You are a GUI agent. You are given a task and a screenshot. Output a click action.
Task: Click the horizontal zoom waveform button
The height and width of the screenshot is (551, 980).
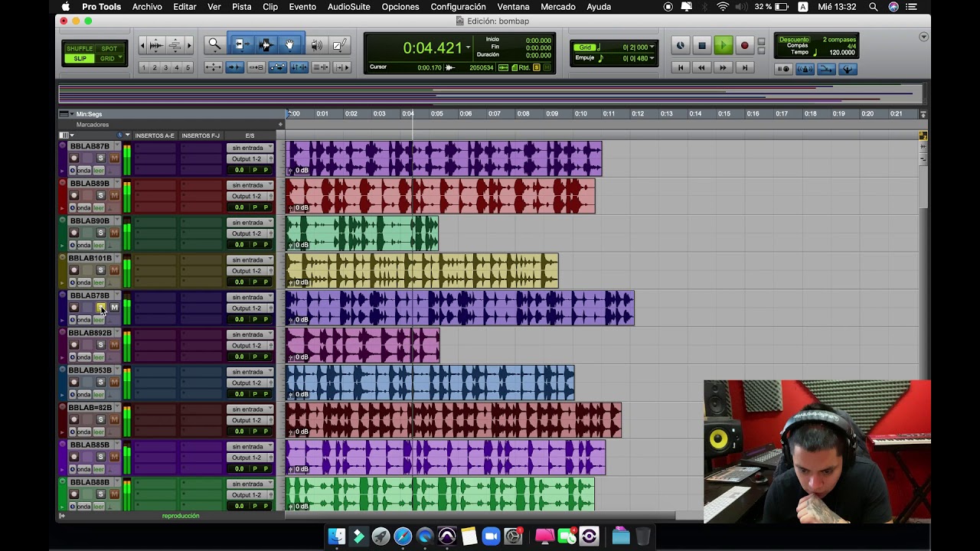[156, 45]
